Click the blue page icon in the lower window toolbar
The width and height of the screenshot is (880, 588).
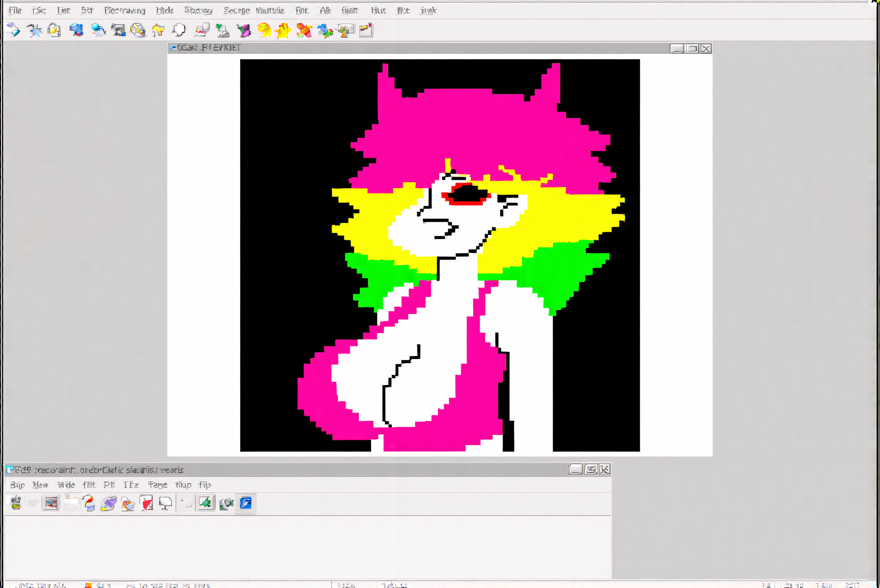click(246, 503)
